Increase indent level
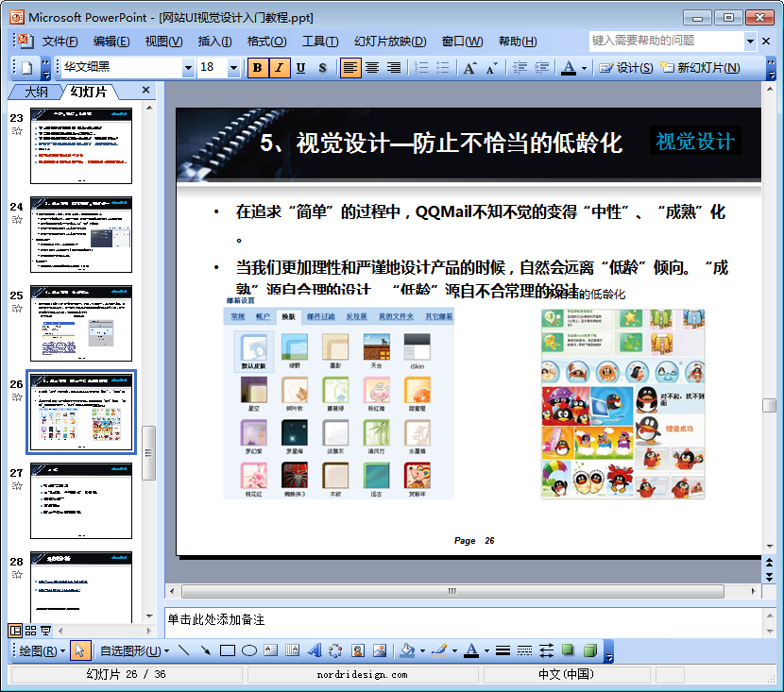This screenshot has height=692, width=784. 541,67
